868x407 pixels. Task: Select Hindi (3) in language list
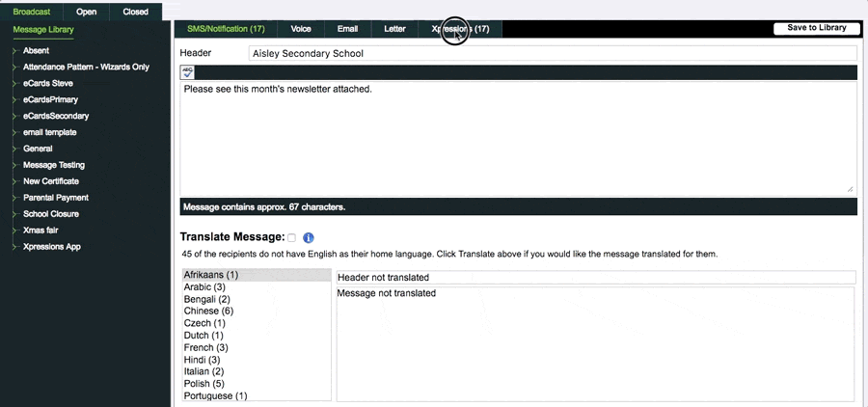coord(257,360)
